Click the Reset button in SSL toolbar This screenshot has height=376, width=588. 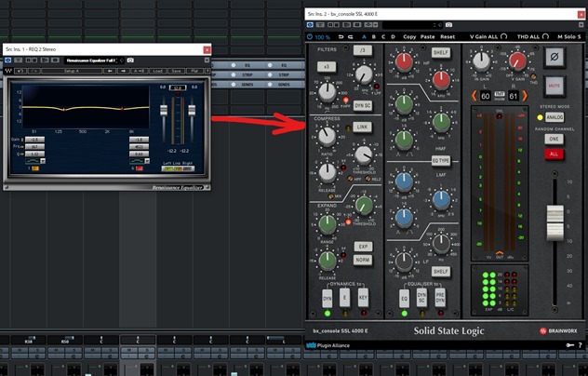click(x=448, y=36)
